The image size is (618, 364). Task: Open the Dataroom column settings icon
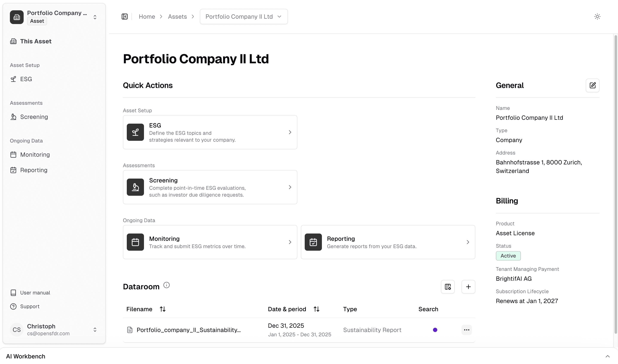[448, 287]
